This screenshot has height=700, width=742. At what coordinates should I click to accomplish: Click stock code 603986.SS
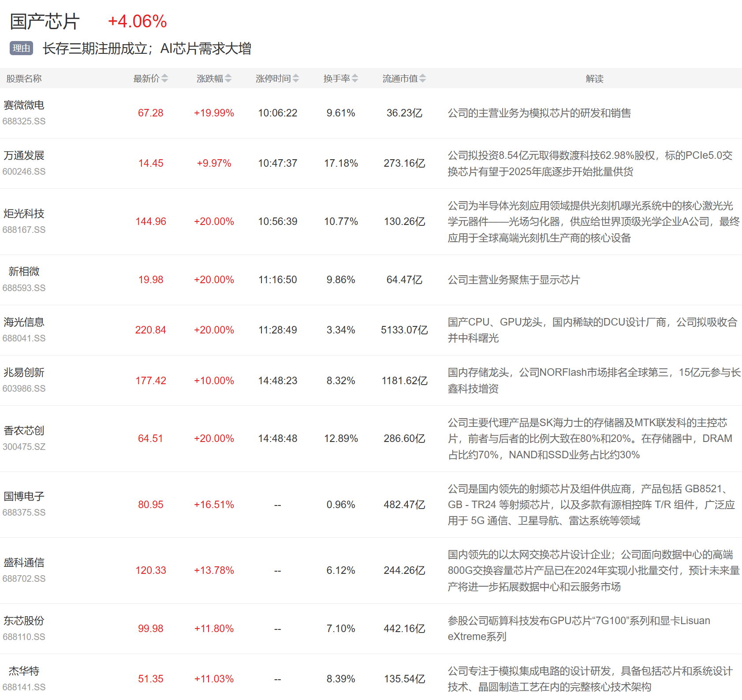click(24, 389)
